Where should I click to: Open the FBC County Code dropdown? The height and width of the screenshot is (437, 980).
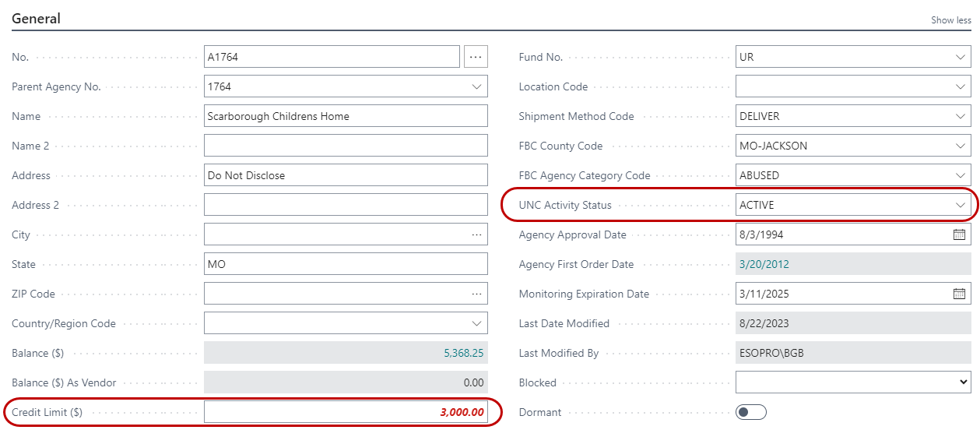(x=960, y=146)
